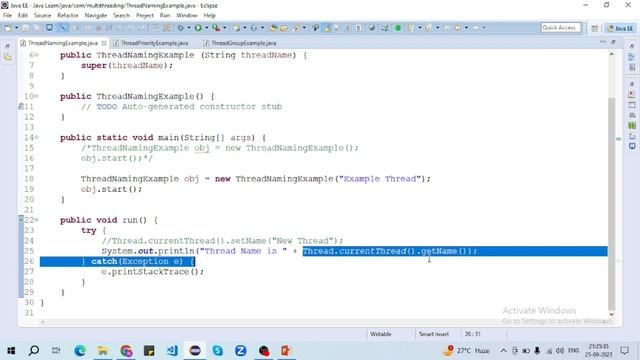640x360 pixels.
Task: Collapse the constructor fold at line 10
Action: point(36,96)
